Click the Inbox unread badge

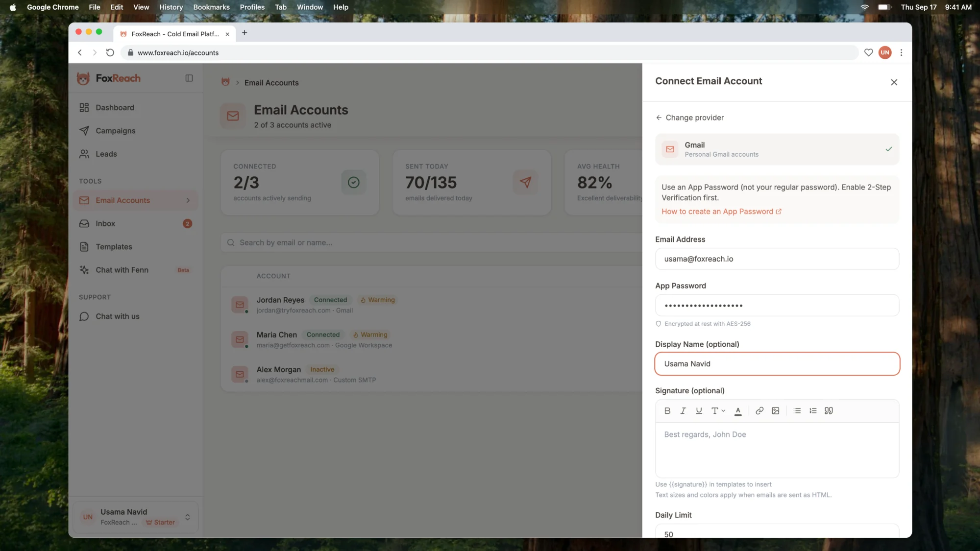tap(187, 224)
